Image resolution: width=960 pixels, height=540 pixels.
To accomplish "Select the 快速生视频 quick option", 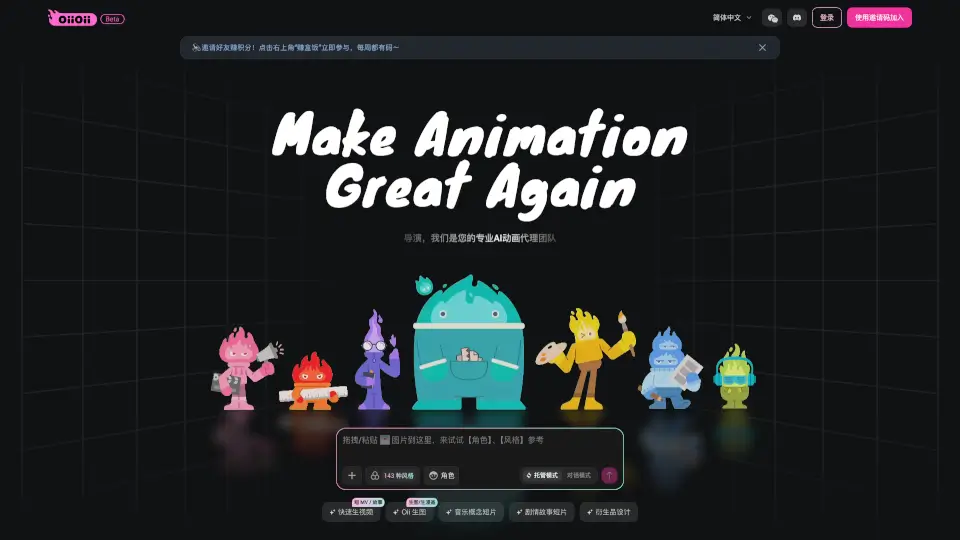I will tap(351, 512).
